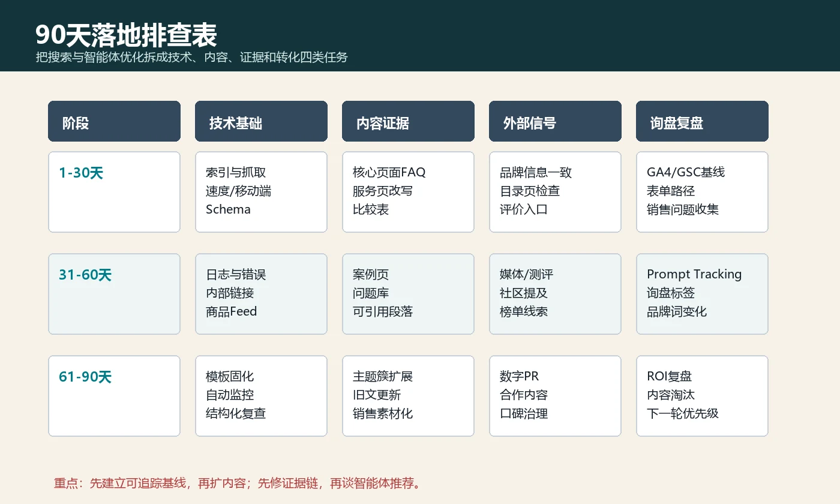The height and width of the screenshot is (504, 840).
Task: Click the 商品Feed line
Action: pyautogui.click(x=232, y=311)
